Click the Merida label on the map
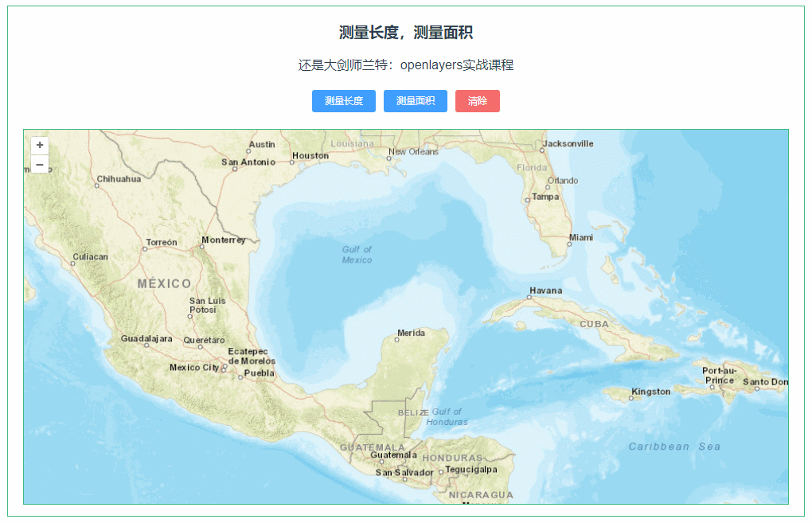812x523 pixels. coord(412,333)
